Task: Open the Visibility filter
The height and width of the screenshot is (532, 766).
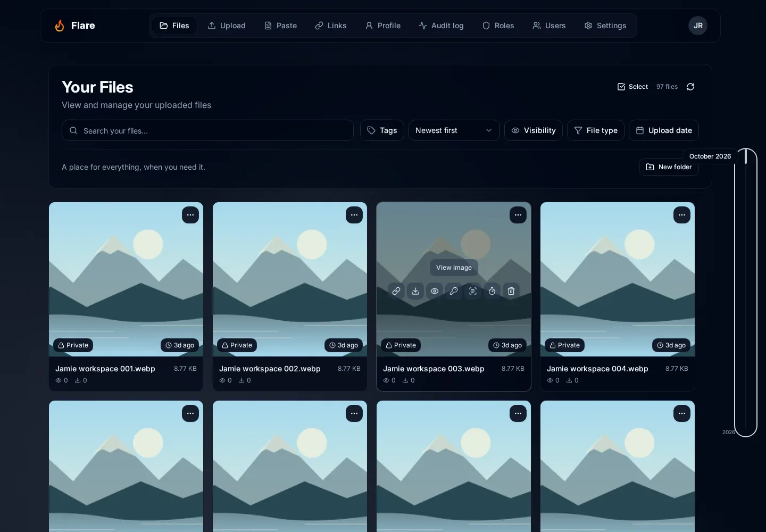Action: click(x=534, y=130)
